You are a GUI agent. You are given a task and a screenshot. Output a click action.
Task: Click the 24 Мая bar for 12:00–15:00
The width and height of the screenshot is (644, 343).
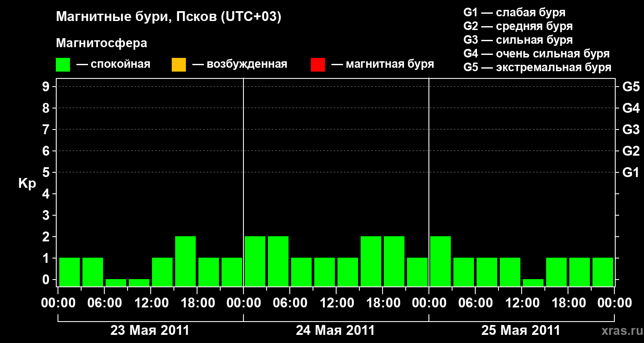(348, 272)
